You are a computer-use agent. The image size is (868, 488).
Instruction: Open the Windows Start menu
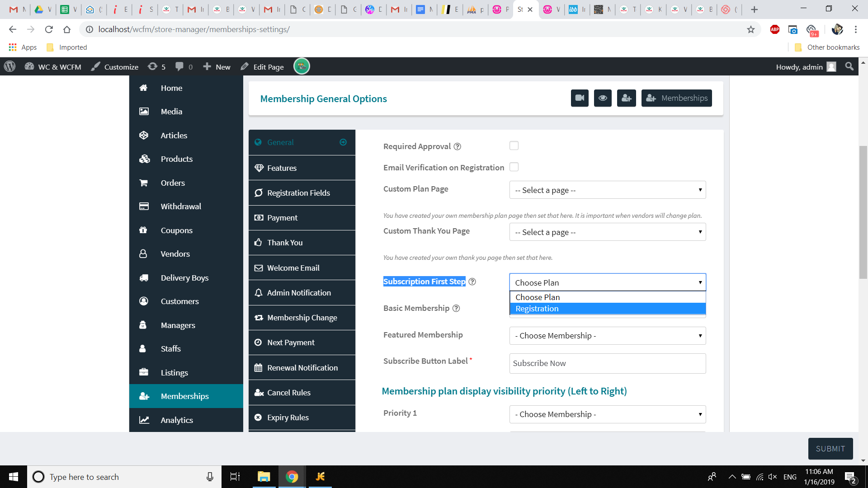point(14,477)
